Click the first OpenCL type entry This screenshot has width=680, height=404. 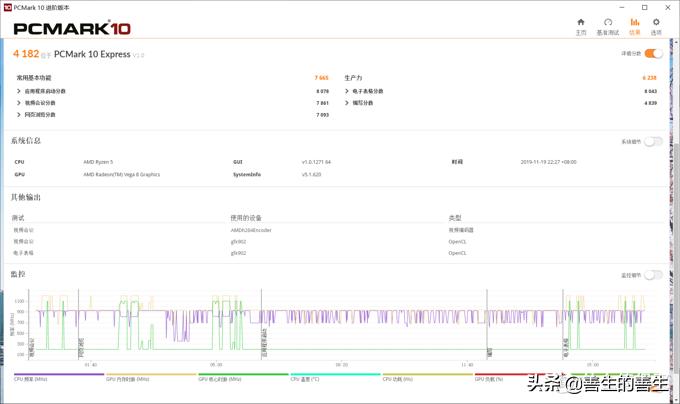click(x=457, y=241)
